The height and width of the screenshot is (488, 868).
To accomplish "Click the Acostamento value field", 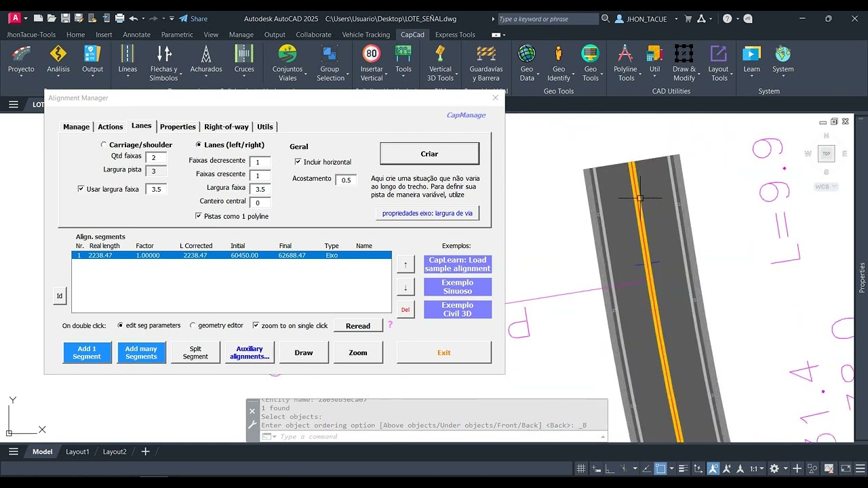I will (x=346, y=180).
